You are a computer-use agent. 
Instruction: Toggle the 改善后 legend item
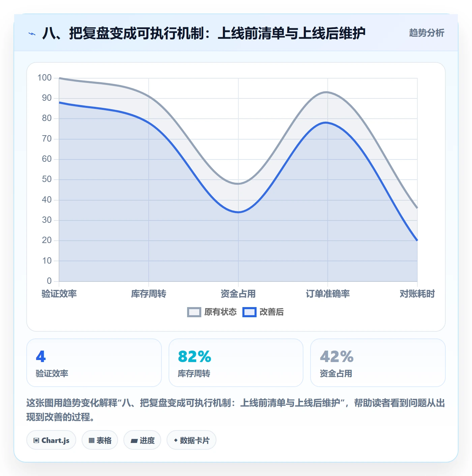[x=263, y=312]
